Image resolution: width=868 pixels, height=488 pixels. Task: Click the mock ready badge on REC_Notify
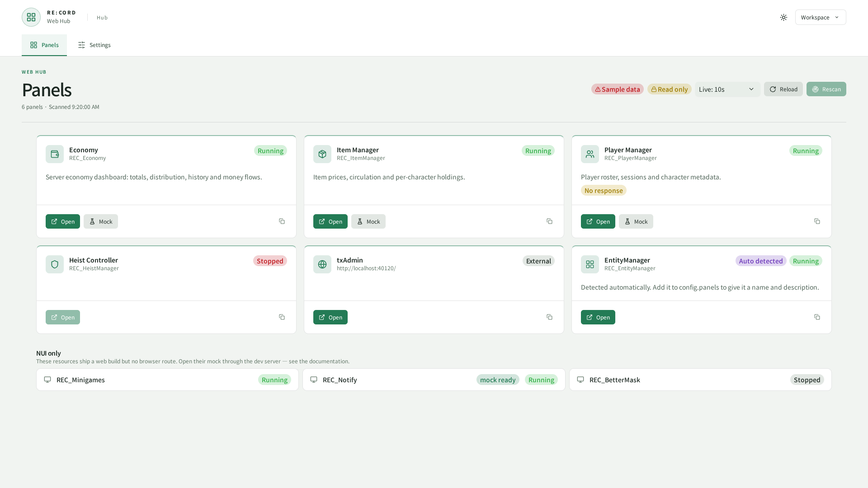[498, 380]
